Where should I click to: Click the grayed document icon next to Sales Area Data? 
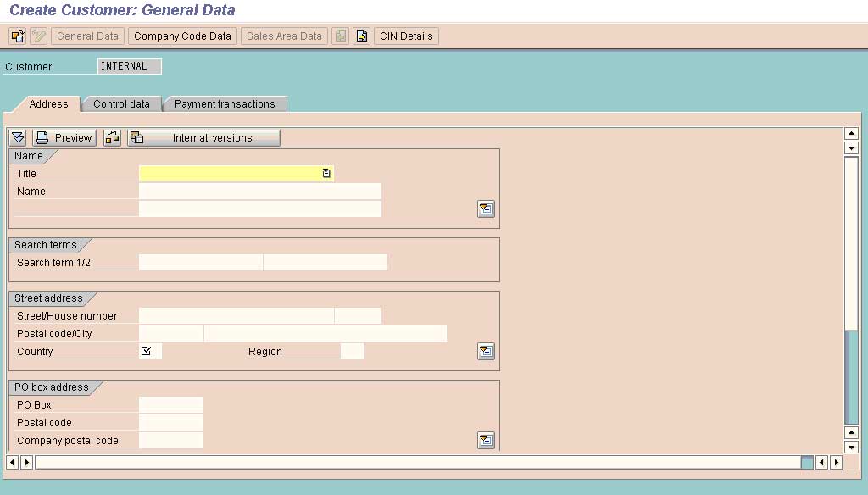(341, 36)
